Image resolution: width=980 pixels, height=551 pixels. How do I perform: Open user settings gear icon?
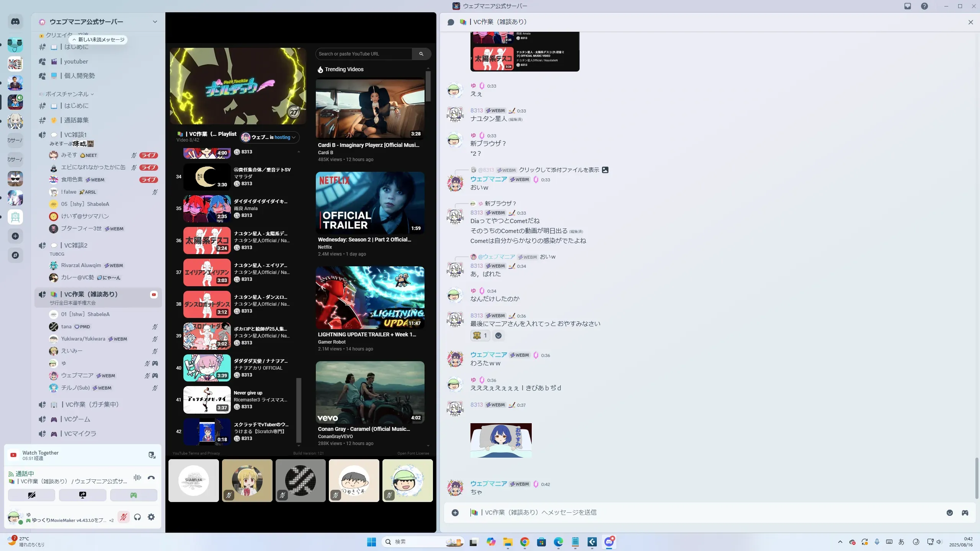(151, 517)
